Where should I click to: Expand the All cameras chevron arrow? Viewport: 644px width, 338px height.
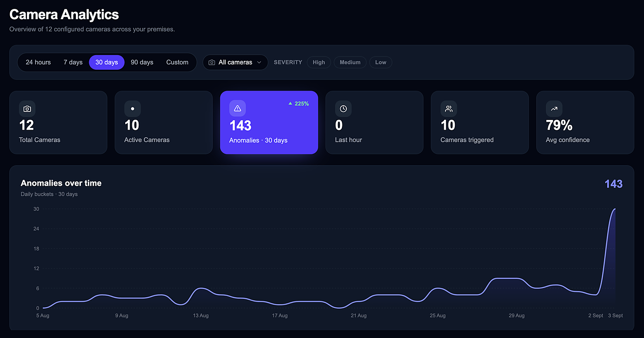[259, 63]
